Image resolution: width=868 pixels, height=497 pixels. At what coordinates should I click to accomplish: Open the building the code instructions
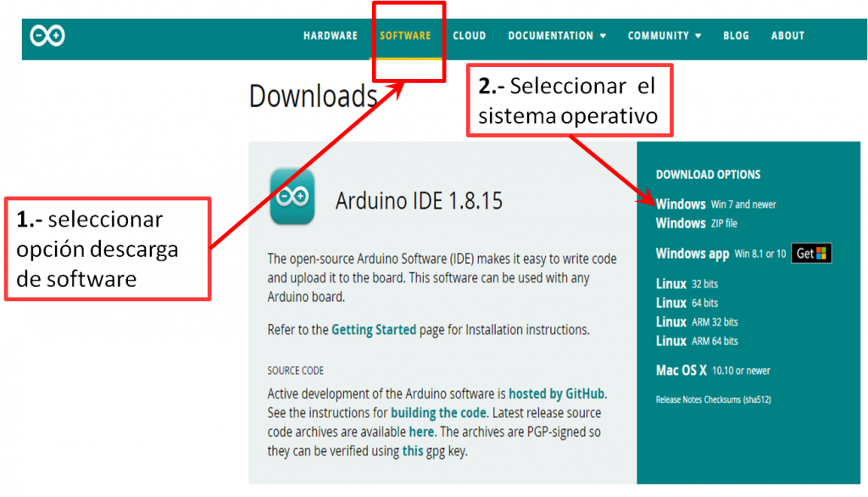(438, 413)
